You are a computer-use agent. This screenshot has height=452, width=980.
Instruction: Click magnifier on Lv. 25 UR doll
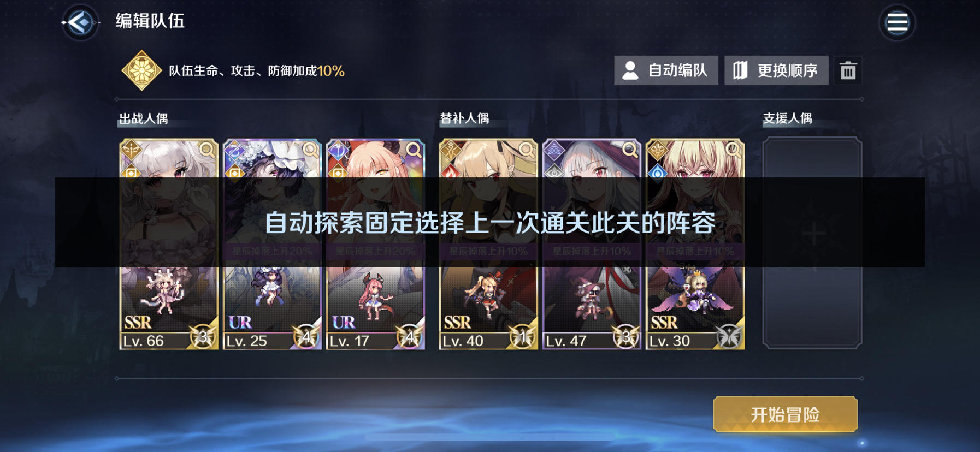click(x=310, y=150)
